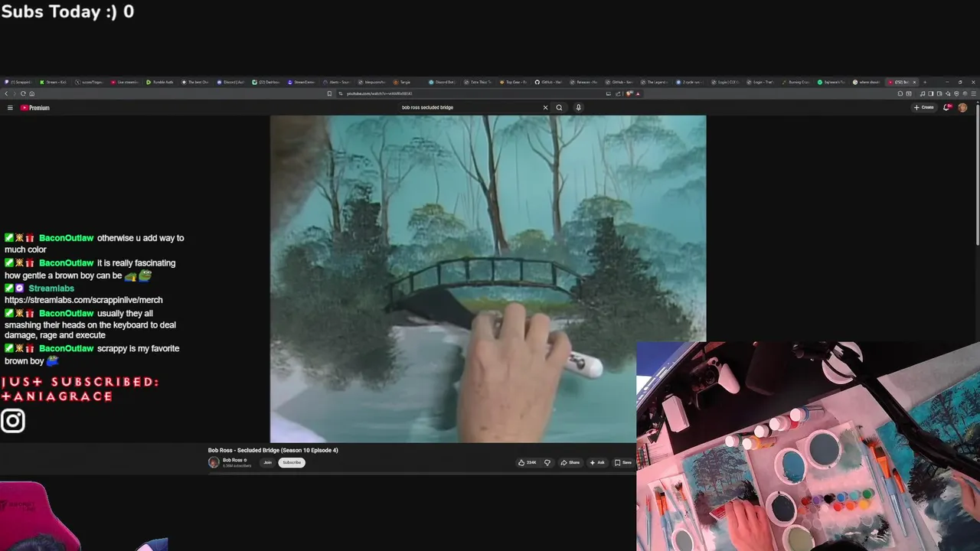Screen dimensions: 980x551
Task: Open a new browser tab
Action: point(924,82)
